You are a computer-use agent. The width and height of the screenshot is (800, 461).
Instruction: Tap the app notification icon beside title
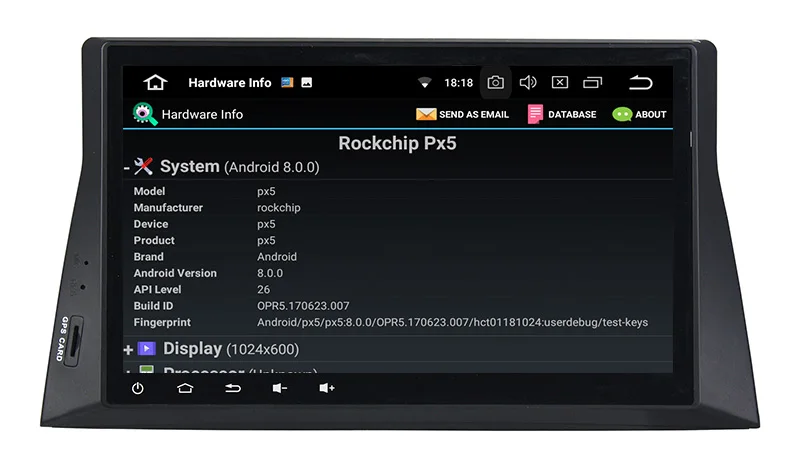pyautogui.click(x=287, y=83)
